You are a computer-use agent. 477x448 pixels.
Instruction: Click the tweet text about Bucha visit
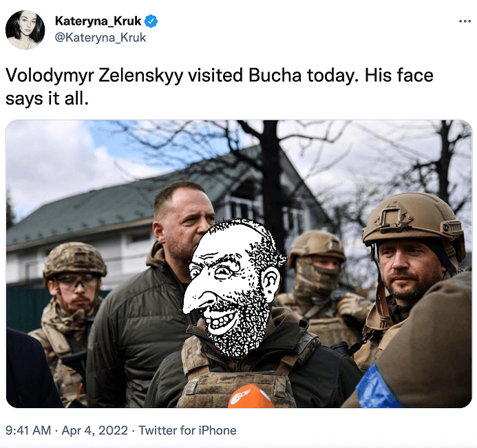pos(220,87)
